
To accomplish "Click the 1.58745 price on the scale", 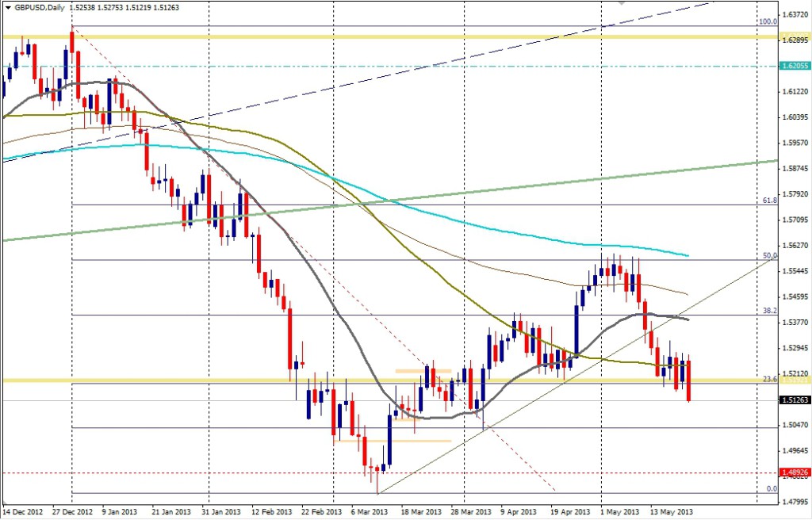I will click(x=794, y=169).
